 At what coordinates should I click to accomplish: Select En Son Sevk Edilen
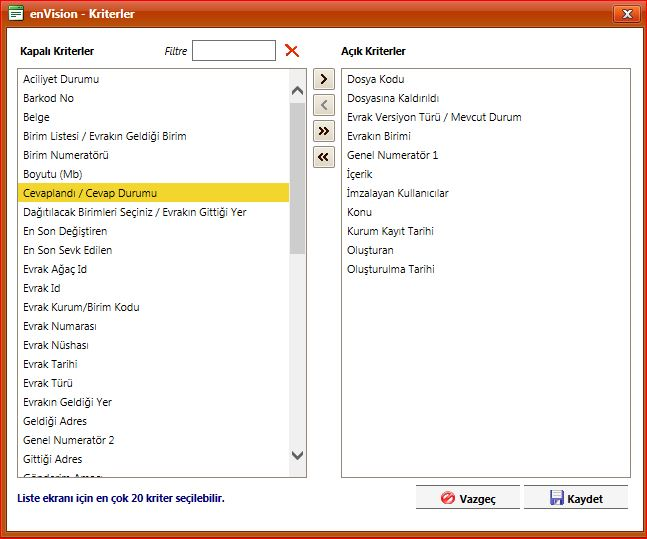[153, 250]
